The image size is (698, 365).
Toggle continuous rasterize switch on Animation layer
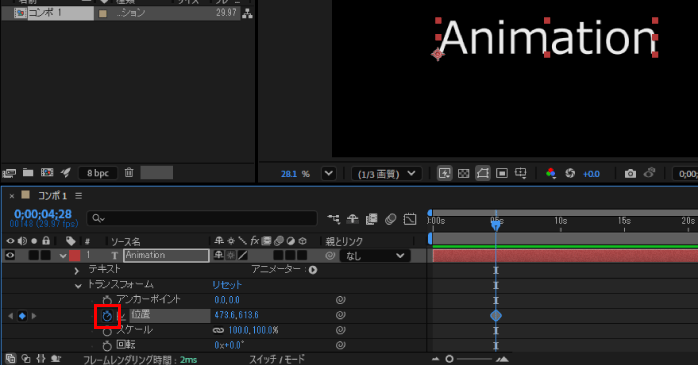point(231,256)
